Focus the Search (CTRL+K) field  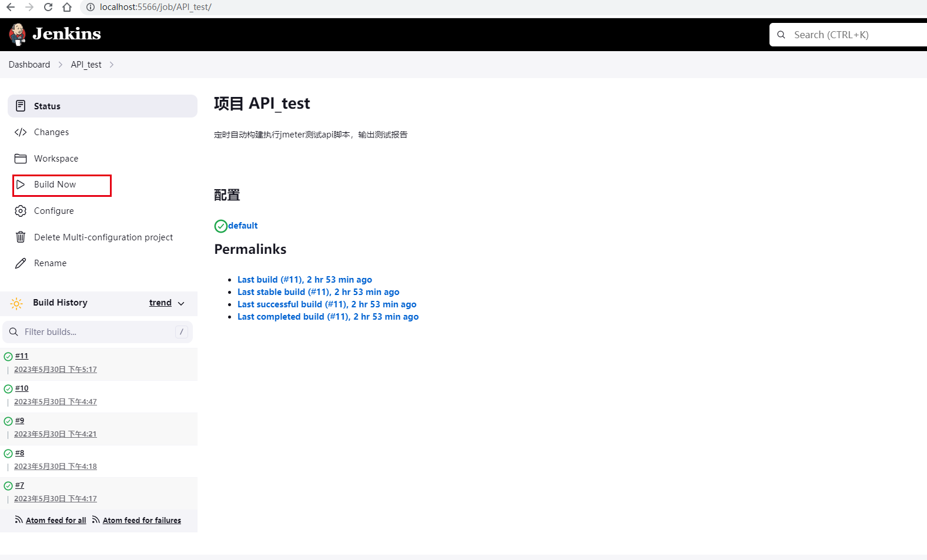click(848, 35)
